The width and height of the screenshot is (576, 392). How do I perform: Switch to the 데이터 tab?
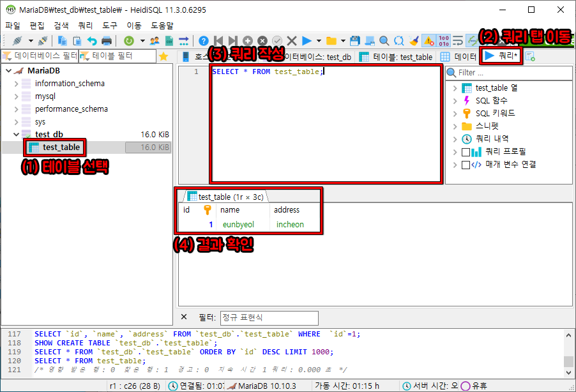pos(459,57)
